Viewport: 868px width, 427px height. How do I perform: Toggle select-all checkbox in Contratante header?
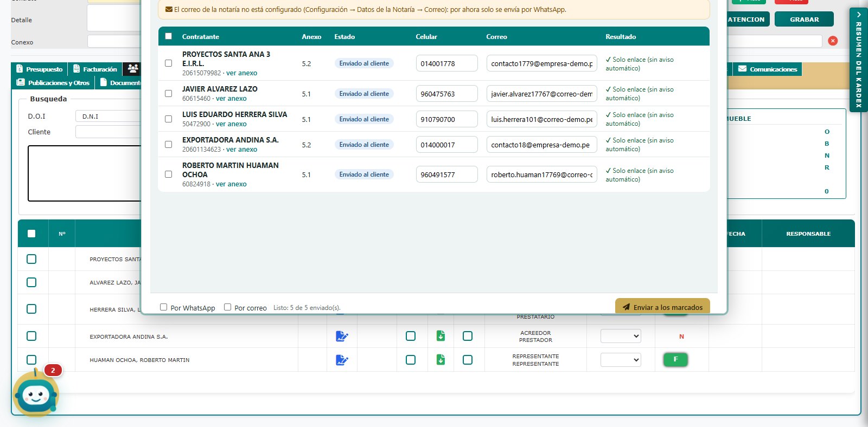click(x=169, y=36)
